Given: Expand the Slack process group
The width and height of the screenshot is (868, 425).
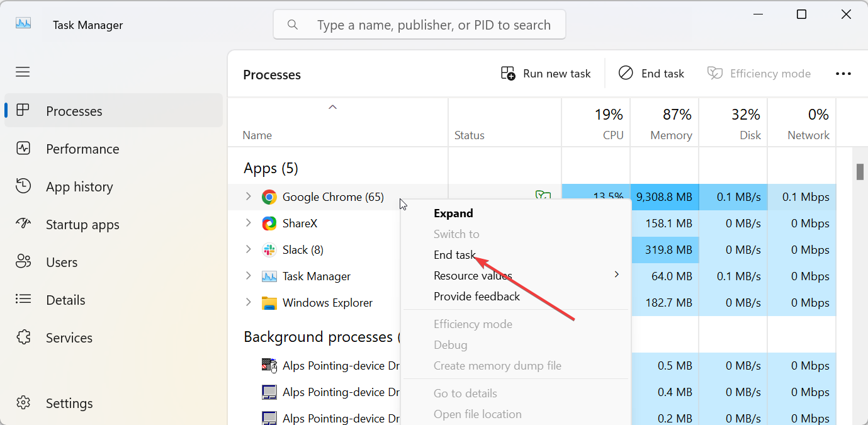Looking at the screenshot, I should (248, 250).
